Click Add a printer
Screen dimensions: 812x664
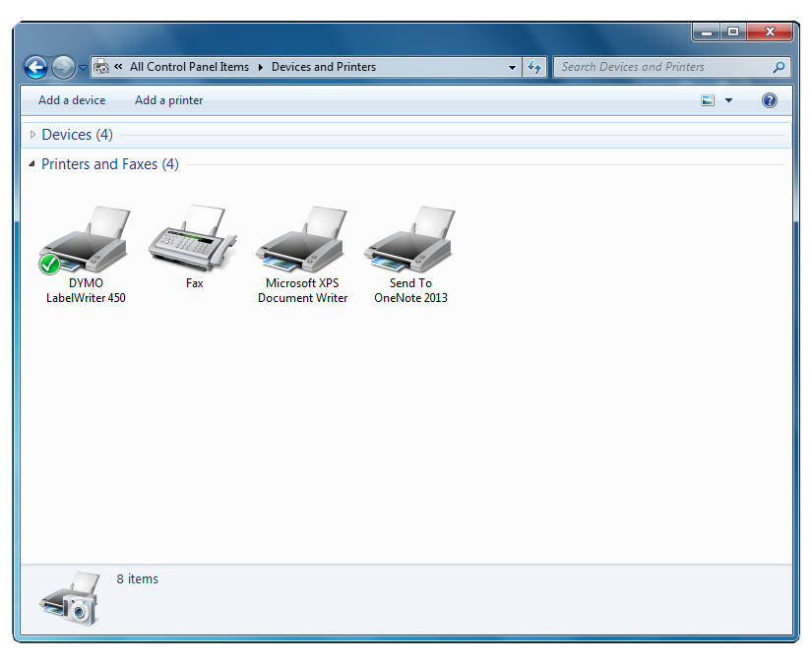click(169, 100)
